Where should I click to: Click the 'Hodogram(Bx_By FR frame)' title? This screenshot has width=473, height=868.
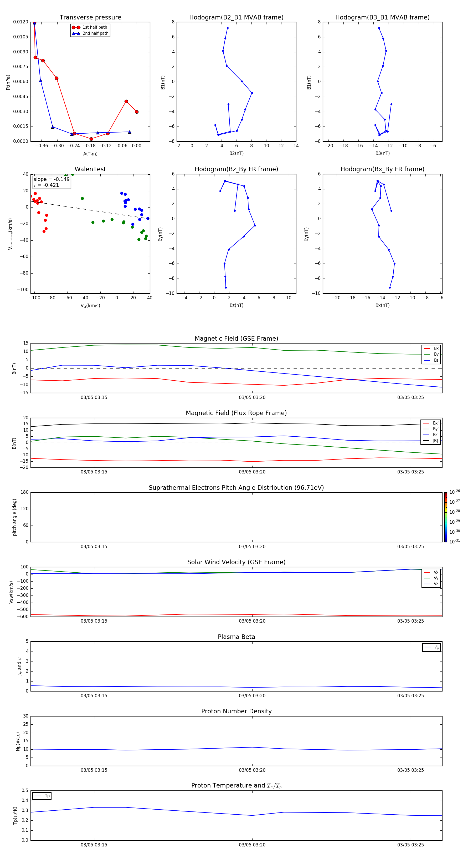382,169
